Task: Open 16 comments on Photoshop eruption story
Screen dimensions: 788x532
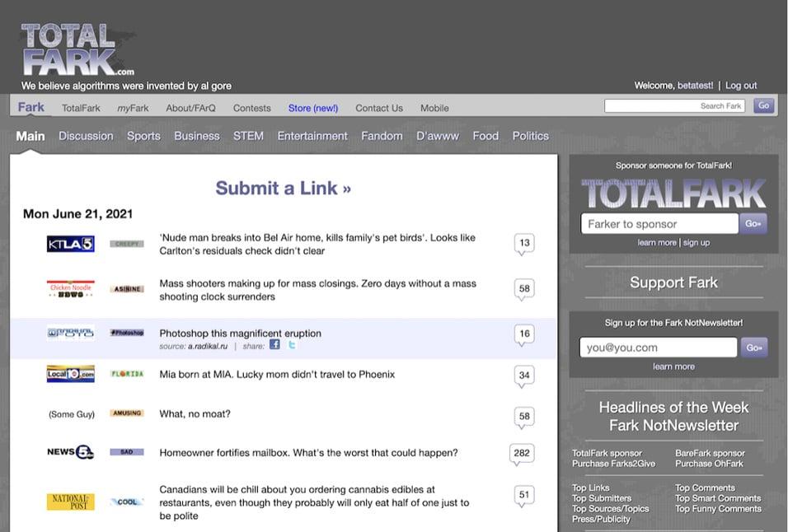Action: tap(524, 334)
